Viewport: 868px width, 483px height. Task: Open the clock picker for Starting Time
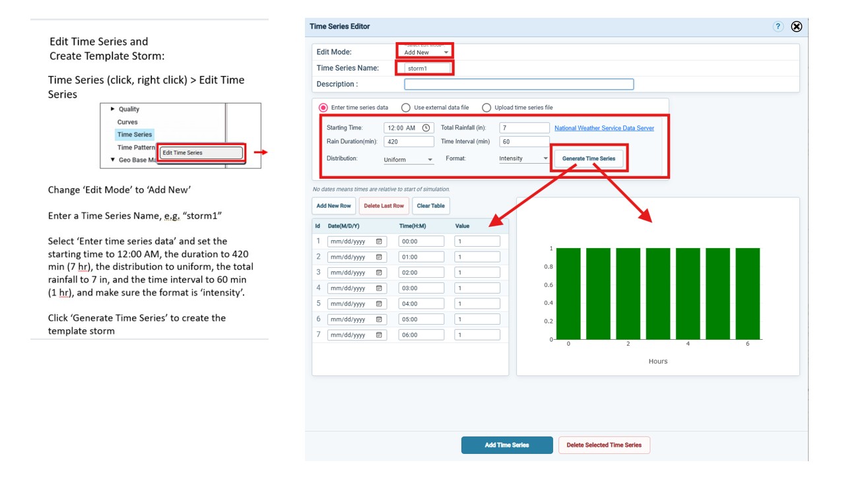click(x=426, y=128)
